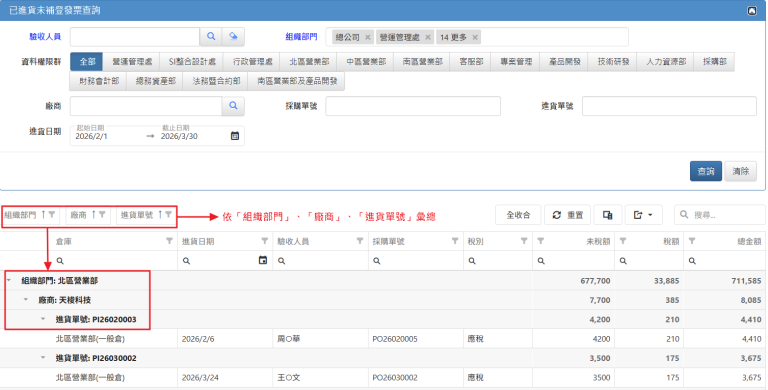
Task: Open the export dropdown in grid toolbar
Action: pyautogui.click(x=643, y=215)
